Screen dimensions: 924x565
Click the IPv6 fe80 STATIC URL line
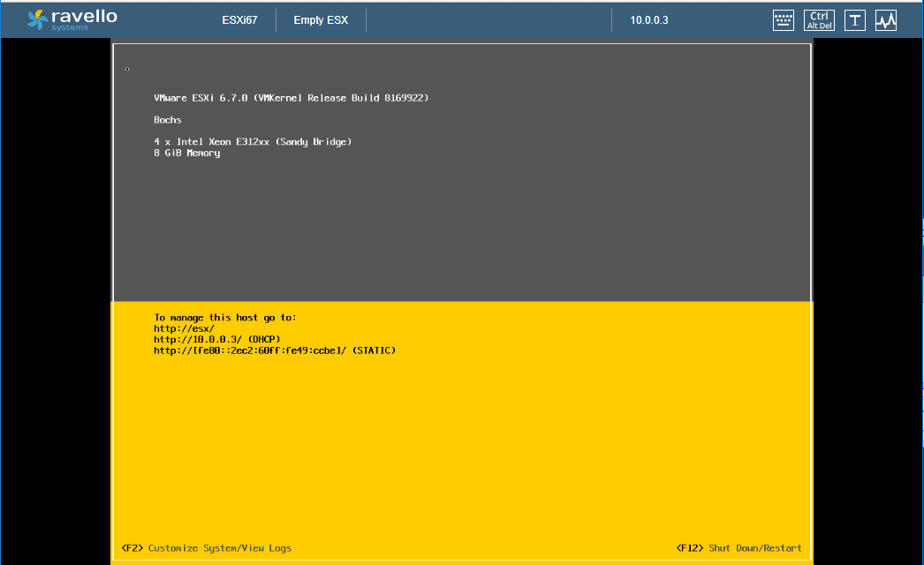coord(275,350)
